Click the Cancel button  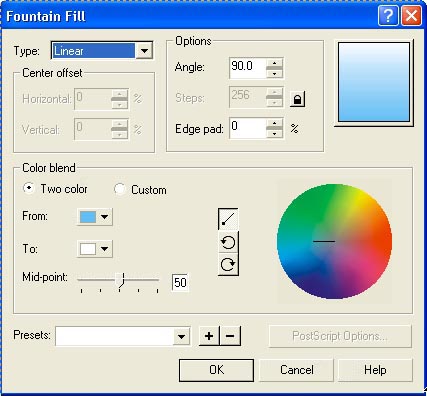pos(296,370)
